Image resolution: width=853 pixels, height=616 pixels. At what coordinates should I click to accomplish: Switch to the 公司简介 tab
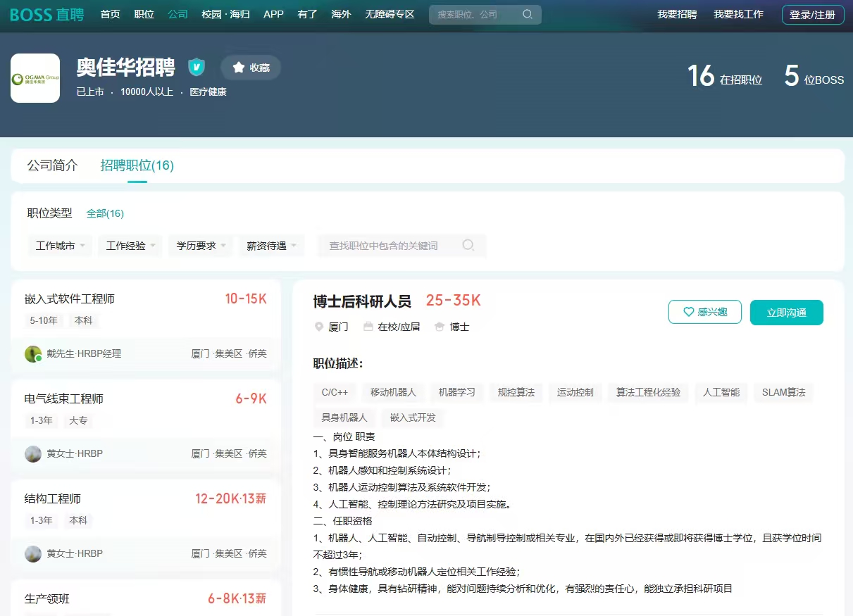tap(53, 165)
